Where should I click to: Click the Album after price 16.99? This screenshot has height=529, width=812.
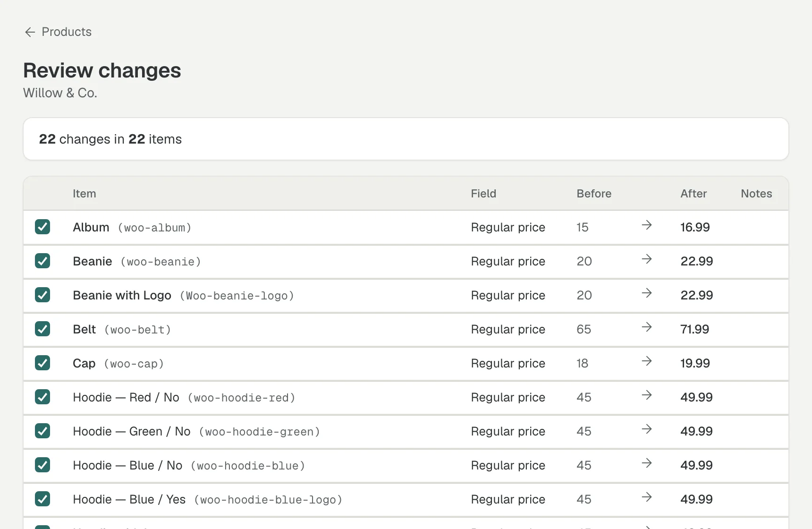click(x=695, y=227)
